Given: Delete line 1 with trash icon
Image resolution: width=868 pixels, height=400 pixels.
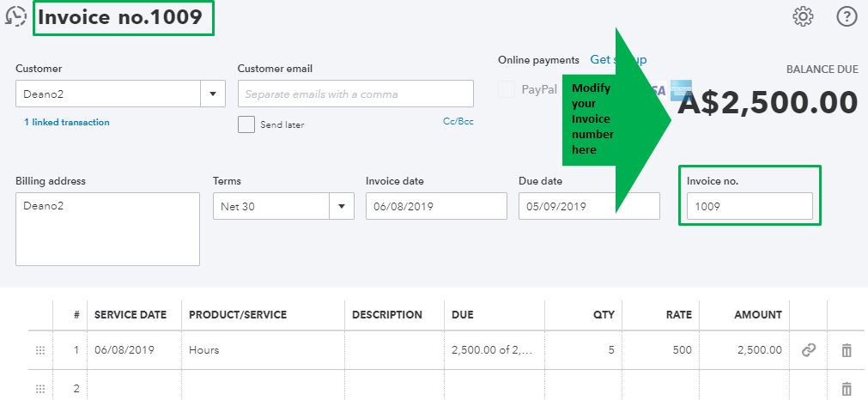Looking at the screenshot, I should click(x=847, y=350).
